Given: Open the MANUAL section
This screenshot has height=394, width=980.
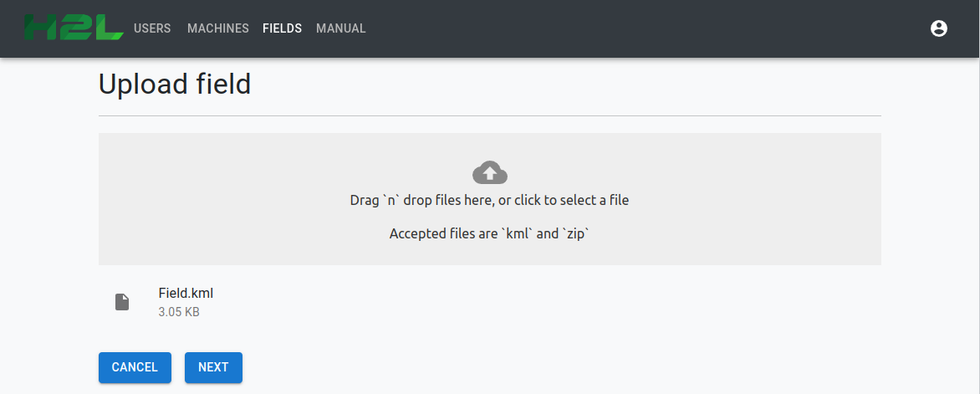Looking at the screenshot, I should [340, 28].
